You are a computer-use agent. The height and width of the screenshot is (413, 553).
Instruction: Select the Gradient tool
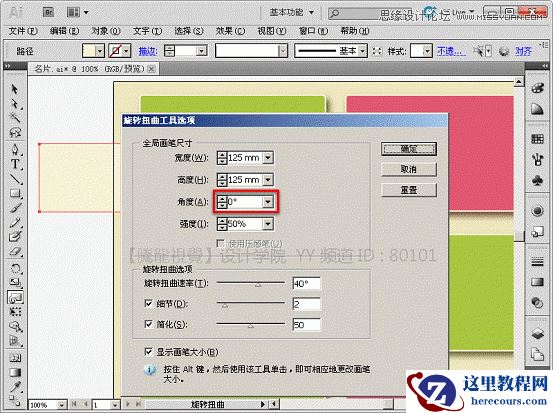point(15,372)
